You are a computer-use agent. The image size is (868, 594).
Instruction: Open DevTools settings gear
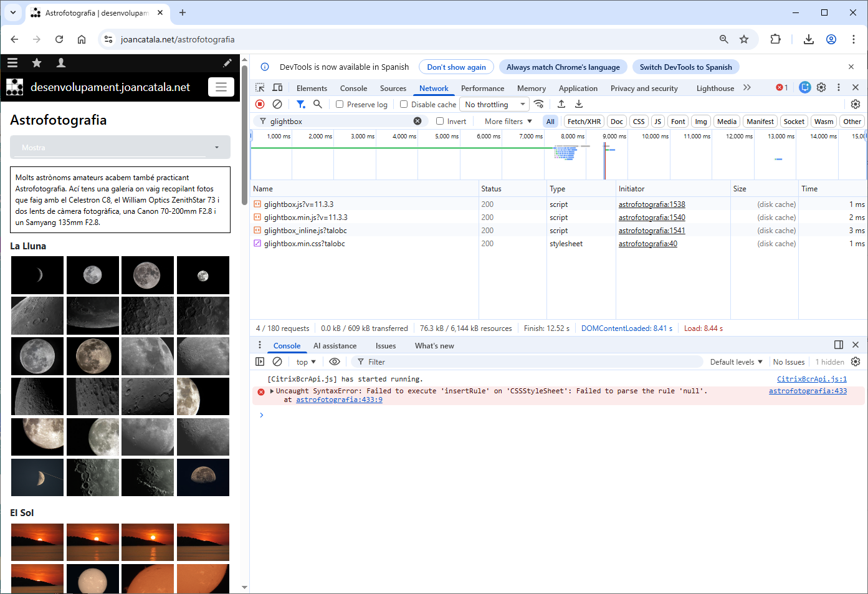point(821,88)
